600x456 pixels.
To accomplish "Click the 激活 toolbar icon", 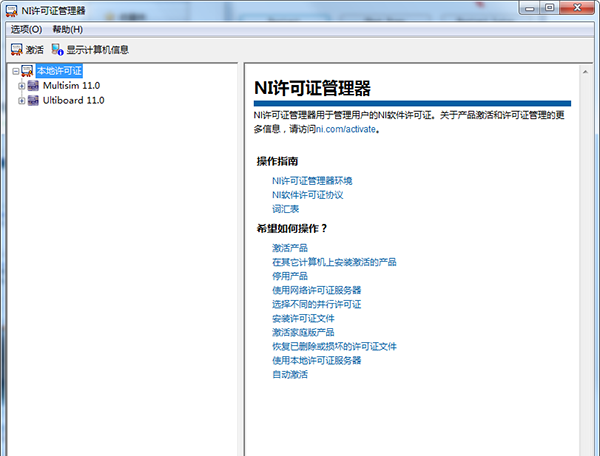I will pos(16,49).
